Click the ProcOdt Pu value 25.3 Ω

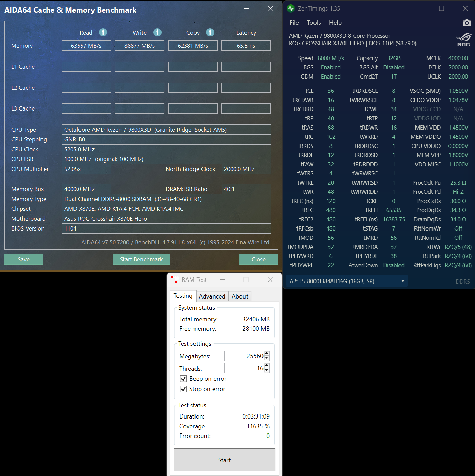[458, 183]
